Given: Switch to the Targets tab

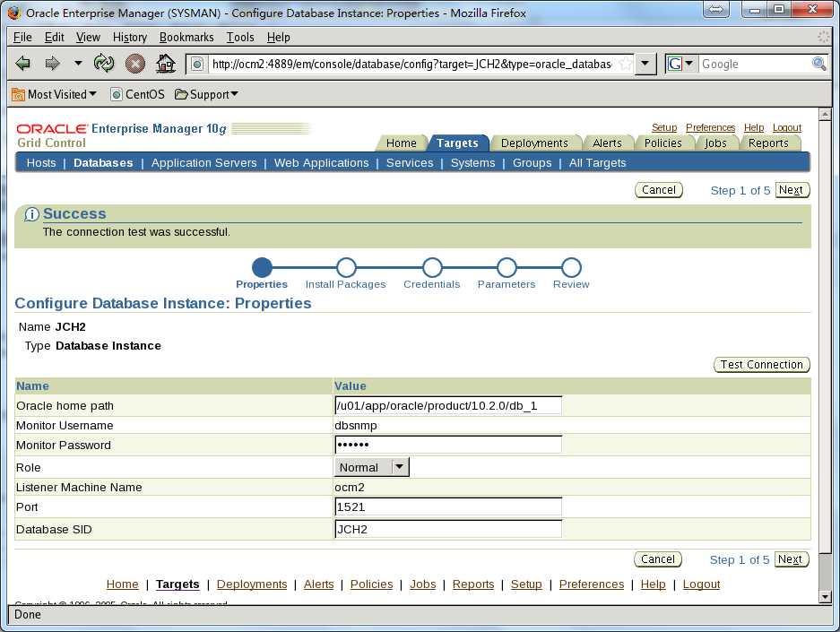Looking at the screenshot, I should coord(457,143).
